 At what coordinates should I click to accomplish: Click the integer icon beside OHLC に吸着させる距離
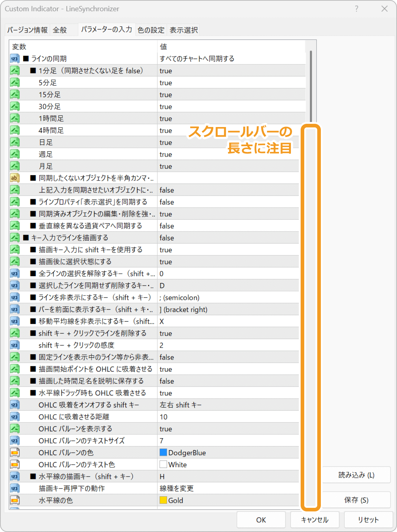14,417
